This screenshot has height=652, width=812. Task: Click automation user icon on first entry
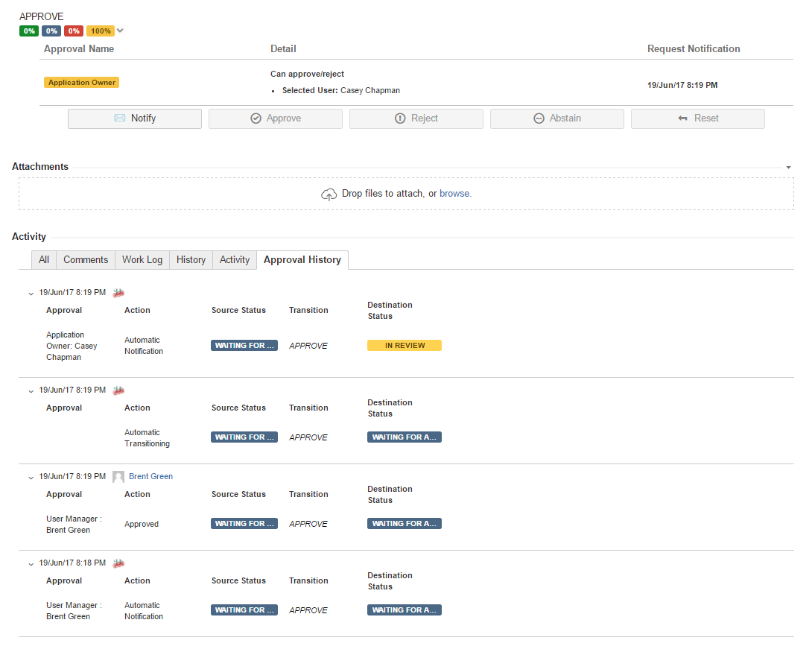118,293
